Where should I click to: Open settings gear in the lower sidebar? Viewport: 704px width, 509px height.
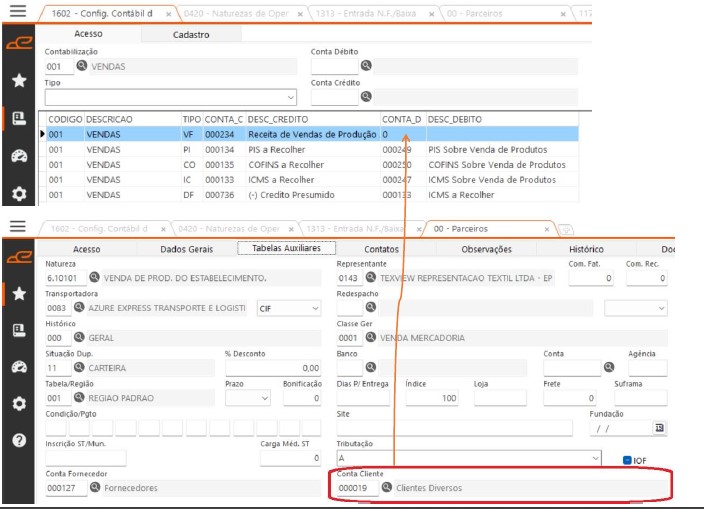(18, 404)
